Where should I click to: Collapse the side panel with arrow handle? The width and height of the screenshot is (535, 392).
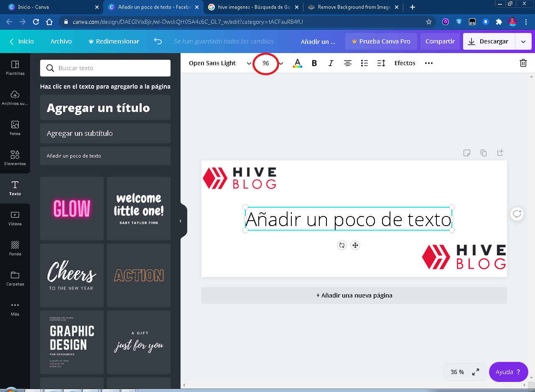point(181,221)
